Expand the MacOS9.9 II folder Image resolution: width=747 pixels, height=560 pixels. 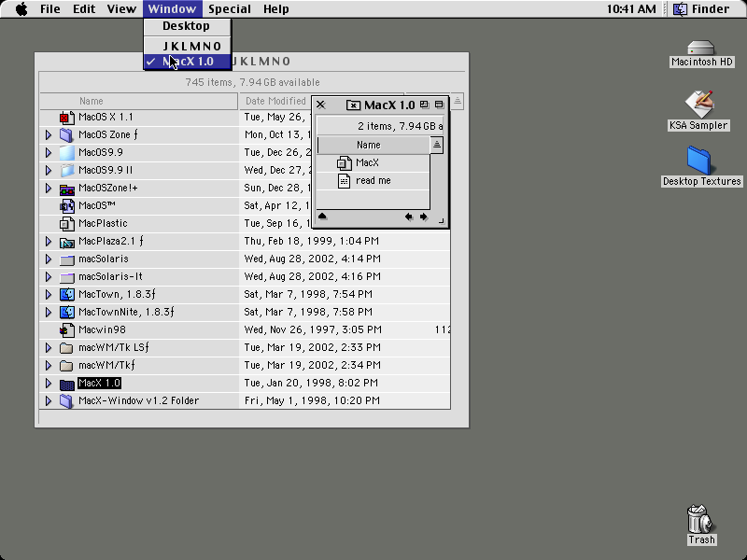[49, 170]
